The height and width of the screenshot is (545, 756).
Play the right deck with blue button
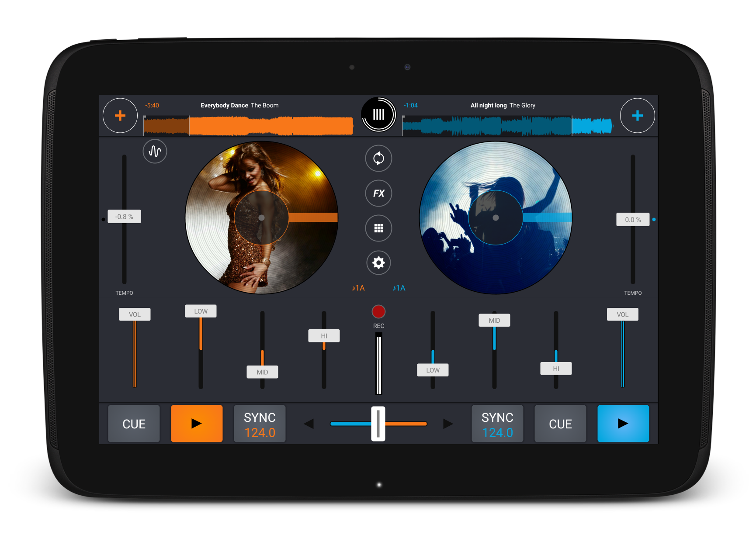[x=623, y=424]
